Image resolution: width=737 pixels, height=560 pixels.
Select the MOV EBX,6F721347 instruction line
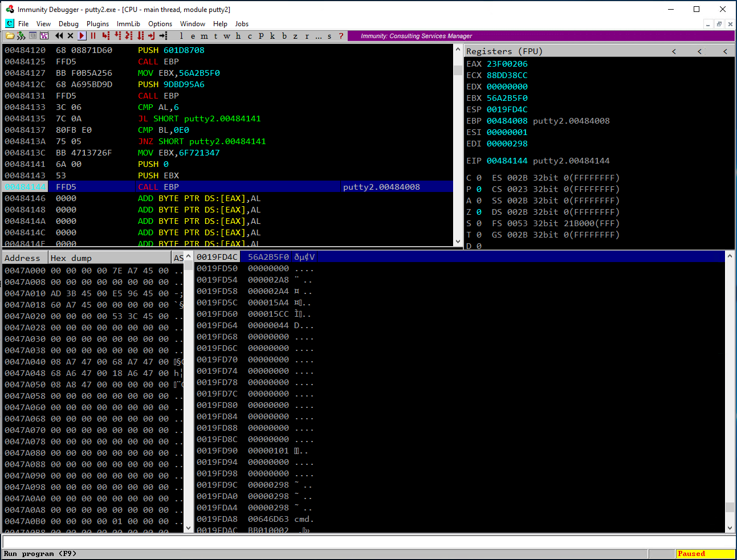[228, 153]
